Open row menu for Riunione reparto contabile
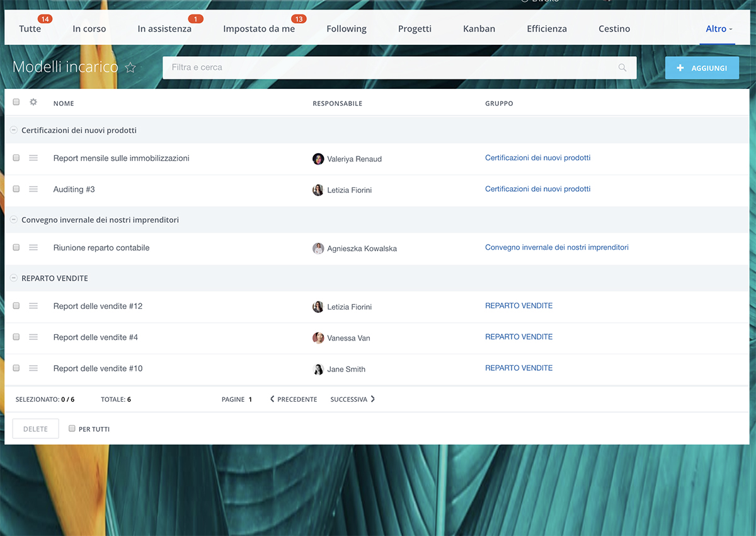Viewport: 756px width, 536px height. tap(33, 248)
